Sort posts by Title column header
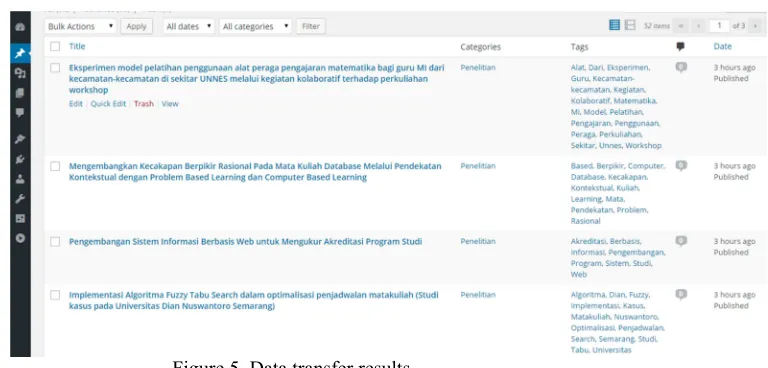The image size is (768, 368). 77,46
